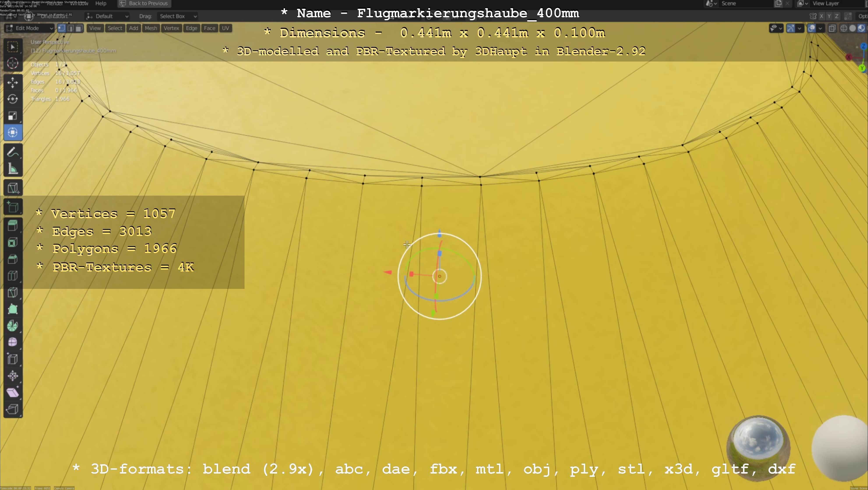
Task: Select the Knife tool
Action: (x=13, y=292)
